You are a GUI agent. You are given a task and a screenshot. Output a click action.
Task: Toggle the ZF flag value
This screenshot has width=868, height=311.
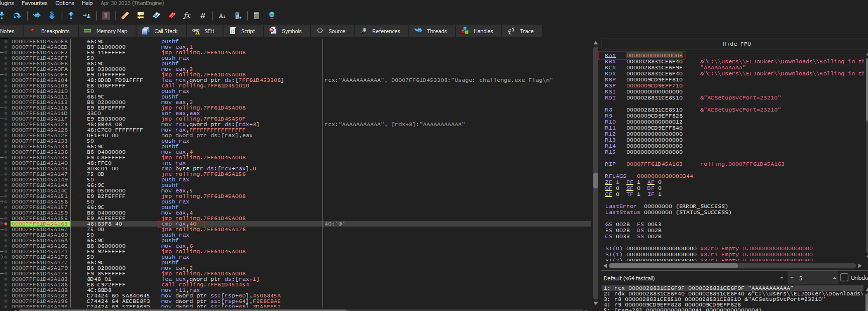point(617,182)
